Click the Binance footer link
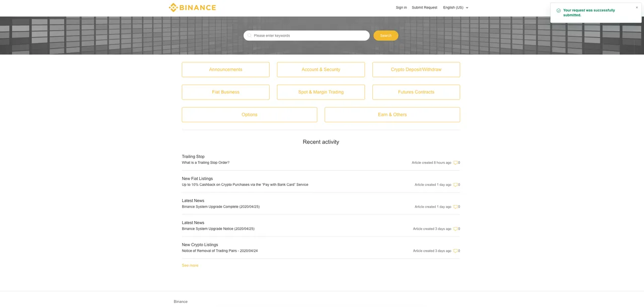Screen dimensions: 644x307 [x=181, y=302]
